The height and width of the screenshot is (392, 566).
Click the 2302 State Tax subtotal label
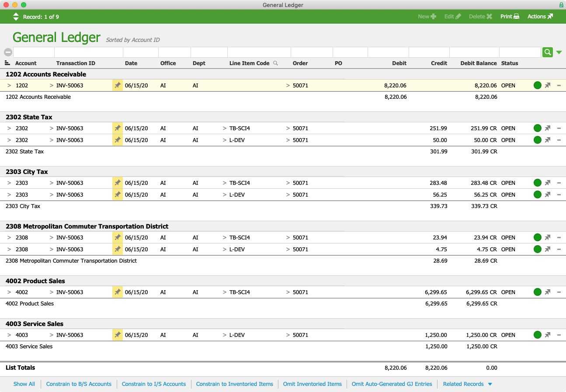pos(24,152)
